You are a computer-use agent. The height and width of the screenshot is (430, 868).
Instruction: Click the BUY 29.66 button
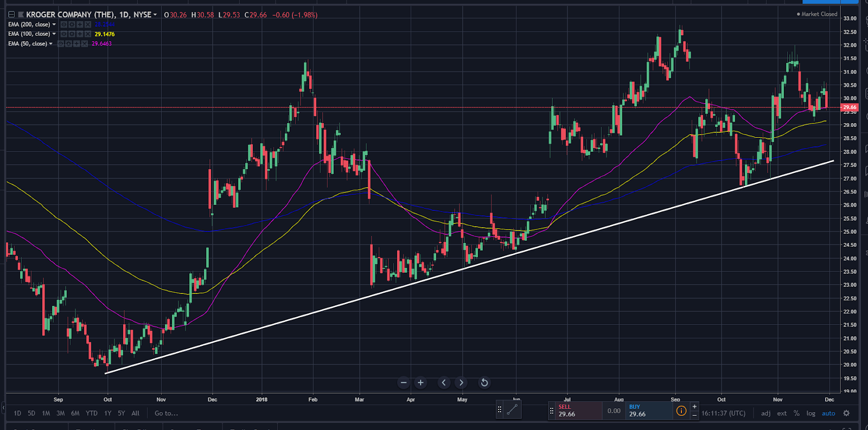(x=649, y=410)
